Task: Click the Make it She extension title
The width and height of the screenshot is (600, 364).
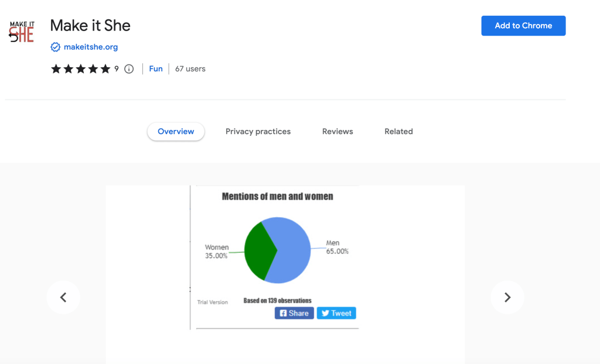Action: [x=90, y=26]
